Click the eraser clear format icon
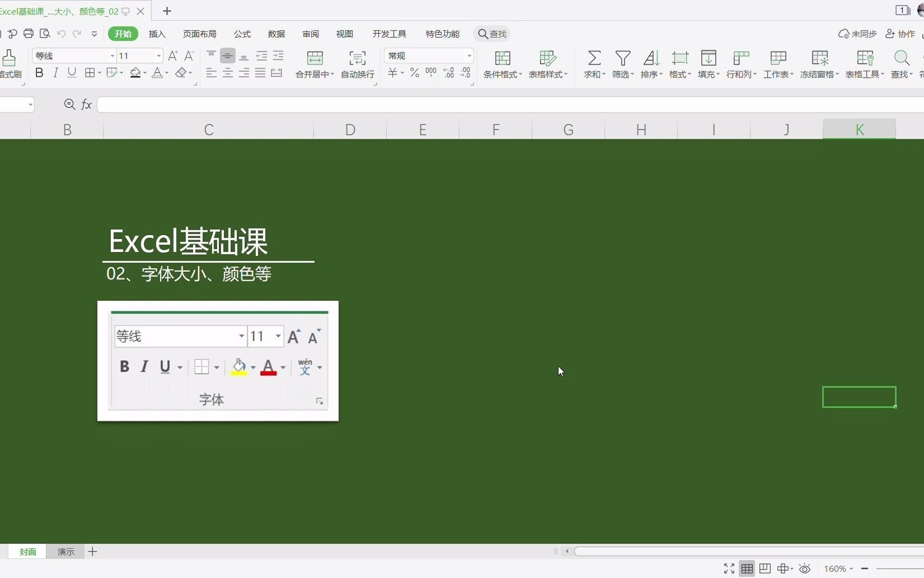The width and height of the screenshot is (924, 578). click(181, 73)
